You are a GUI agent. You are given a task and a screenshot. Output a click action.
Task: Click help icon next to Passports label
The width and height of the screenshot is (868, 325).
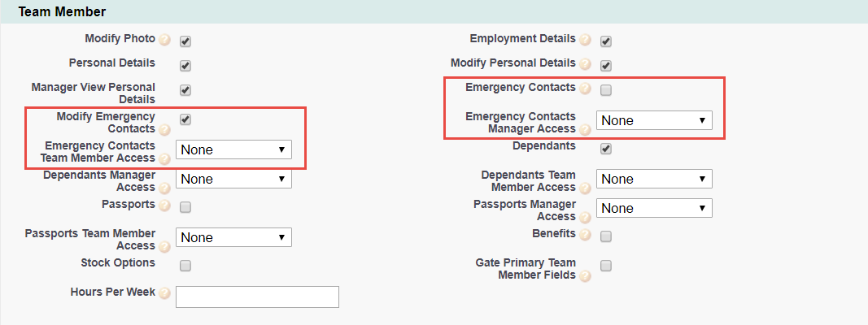coord(164,206)
